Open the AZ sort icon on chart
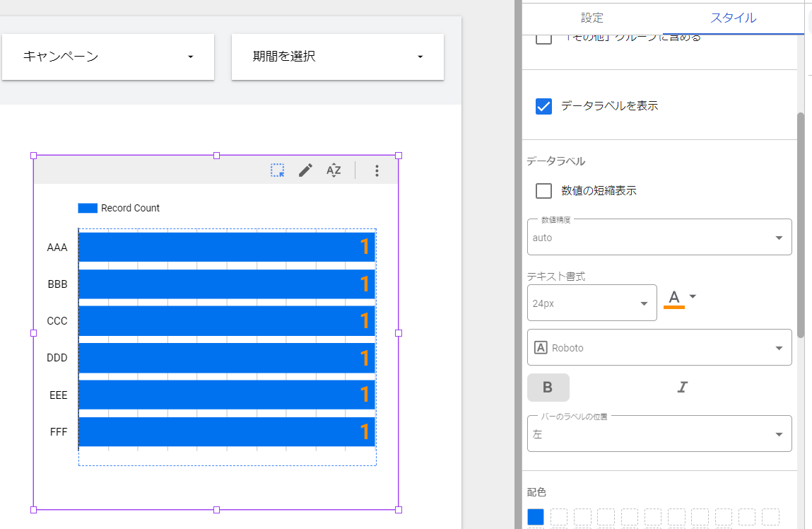 click(334, 170)
